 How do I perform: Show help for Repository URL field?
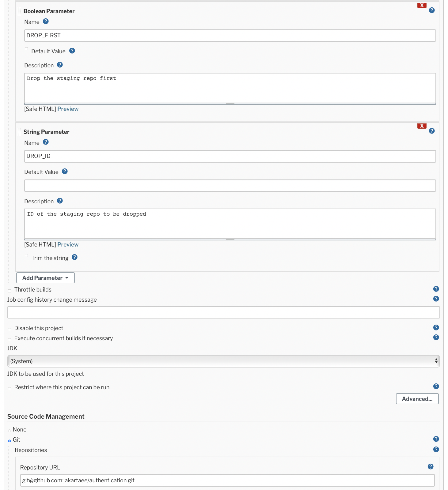(x=431, y=467)
